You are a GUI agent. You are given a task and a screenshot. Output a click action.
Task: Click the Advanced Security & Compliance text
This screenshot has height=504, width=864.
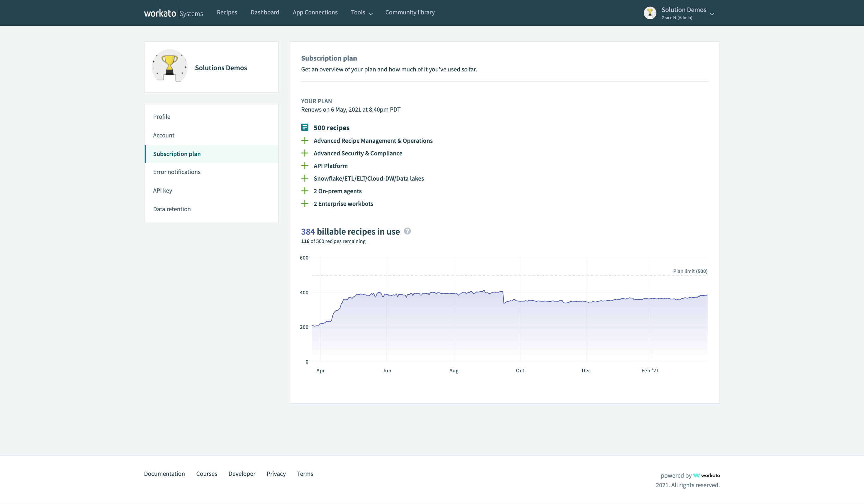pyautogui.click(x=358, y=153)
